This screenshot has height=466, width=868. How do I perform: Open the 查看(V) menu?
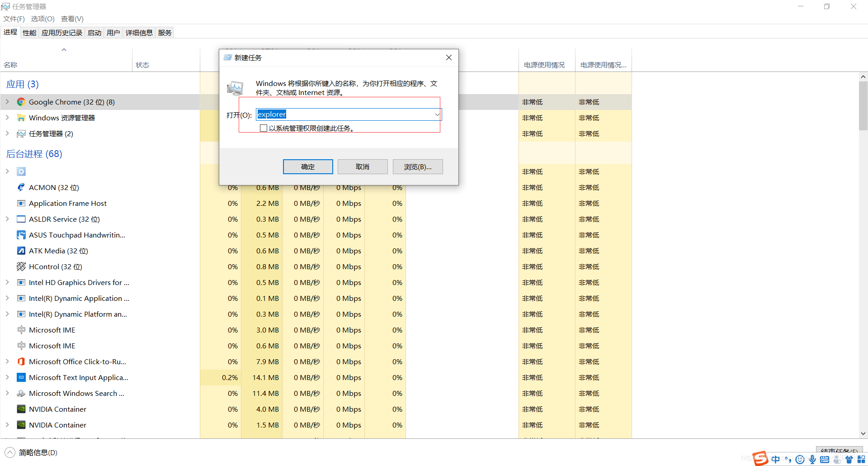pyautogui.click(x=72, y=19)
